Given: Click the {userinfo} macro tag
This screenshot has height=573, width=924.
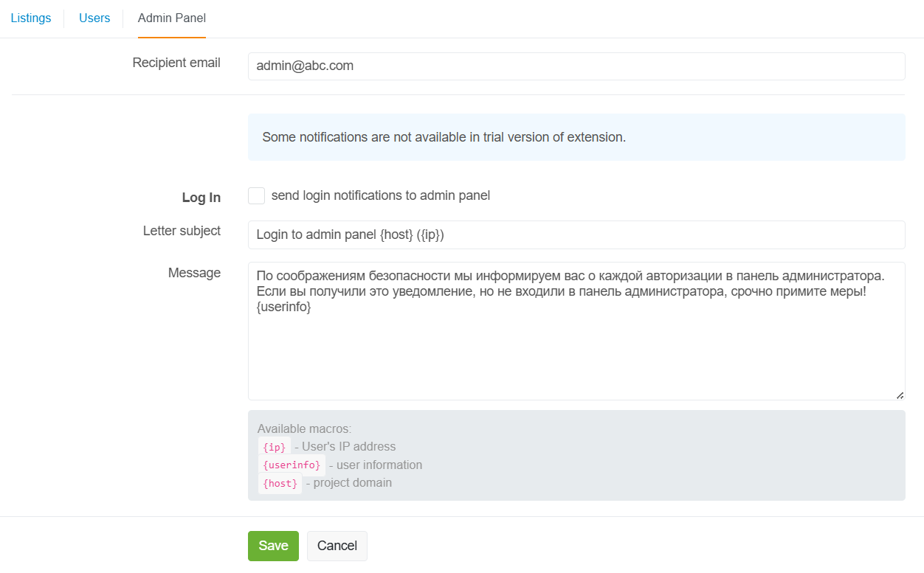Looking at the screenshot, I should click(x=291, y=465).
